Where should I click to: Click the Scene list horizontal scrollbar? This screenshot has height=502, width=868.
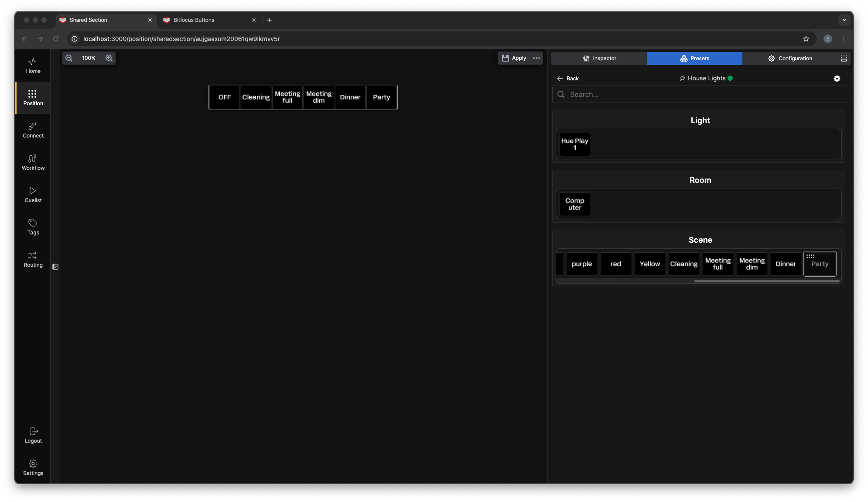767,281
